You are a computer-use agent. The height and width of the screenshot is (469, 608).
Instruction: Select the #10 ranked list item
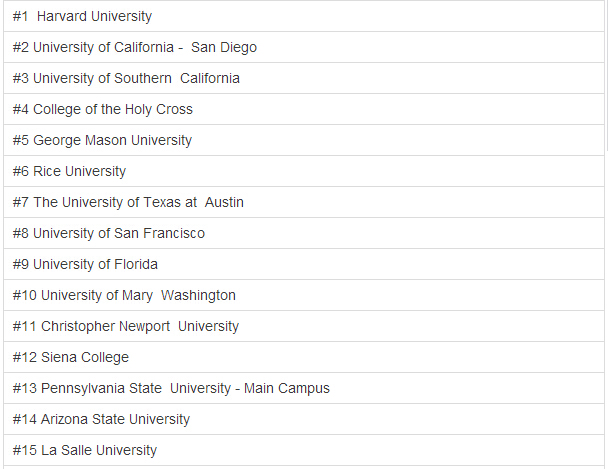pos(124,295)
